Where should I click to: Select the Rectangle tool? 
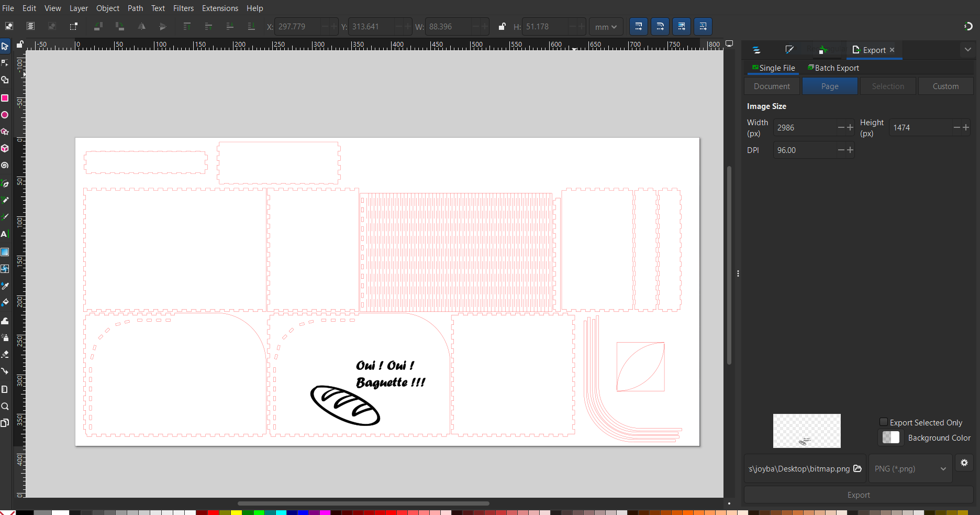coord(5,98)
